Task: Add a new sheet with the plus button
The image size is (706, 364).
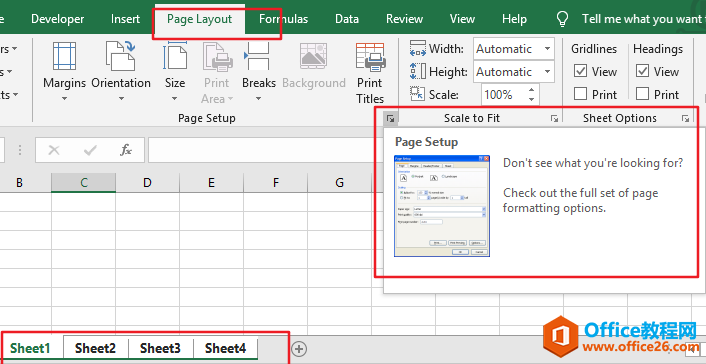Action: pyautogui.click(x=299, y=348)
